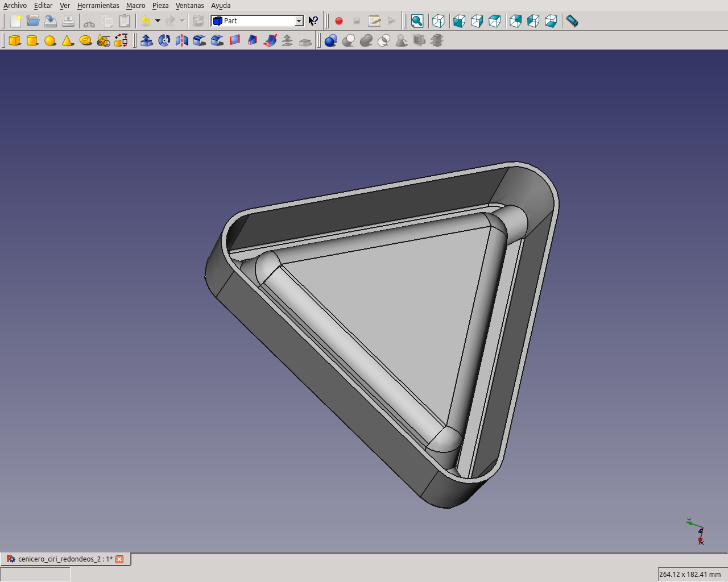Image resolution: width=728 pixels, height=582 pixels.
Task: Click the ruled surface icon
Action: coord(235,40)
